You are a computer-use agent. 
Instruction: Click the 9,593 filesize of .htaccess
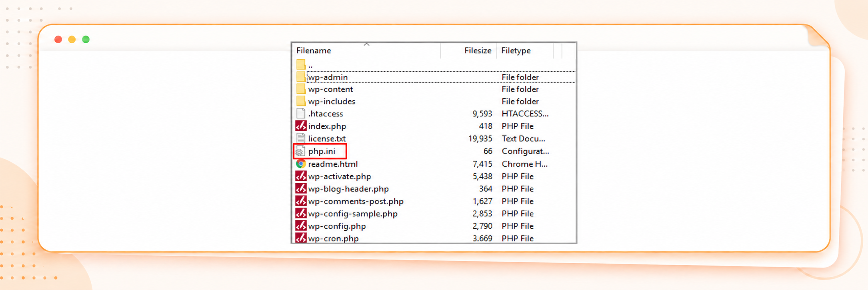(x=482, y=114)
